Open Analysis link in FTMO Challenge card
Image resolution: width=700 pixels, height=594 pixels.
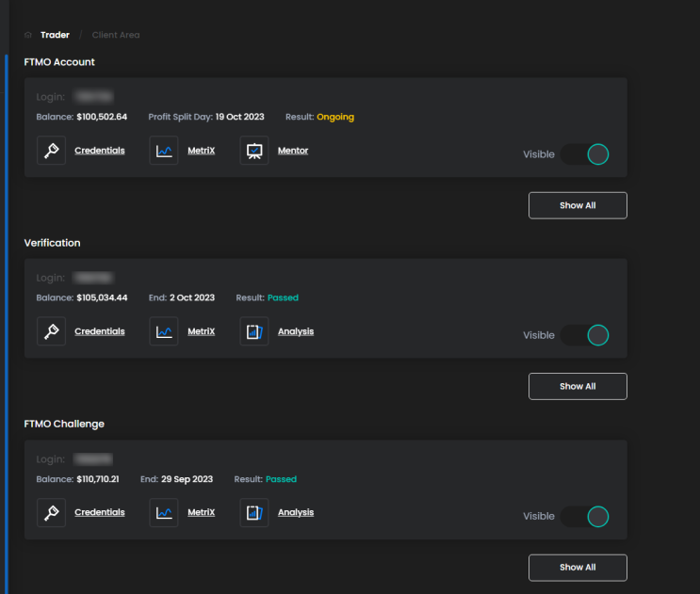[x=296, y=512]
